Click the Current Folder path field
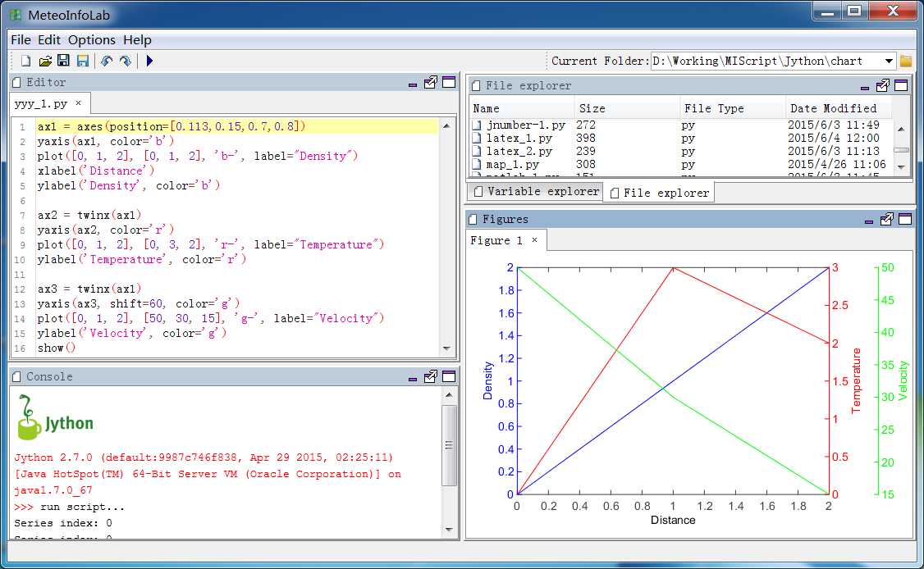The height and width of the screenshot is (569, 924). coord(766,61)
